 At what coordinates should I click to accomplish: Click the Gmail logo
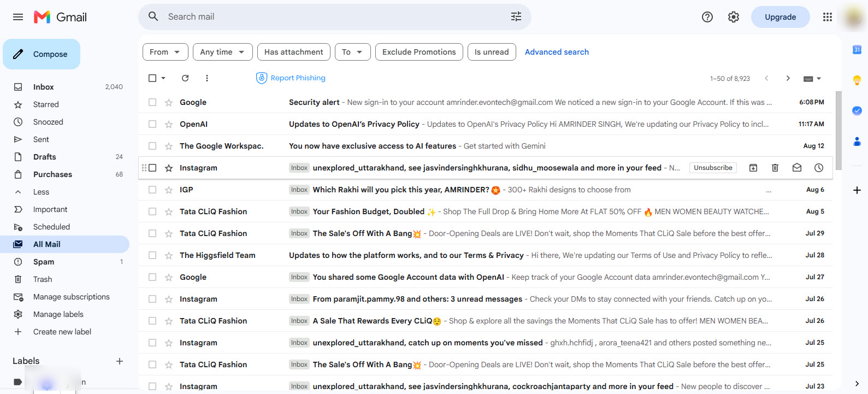click(60, 17)
